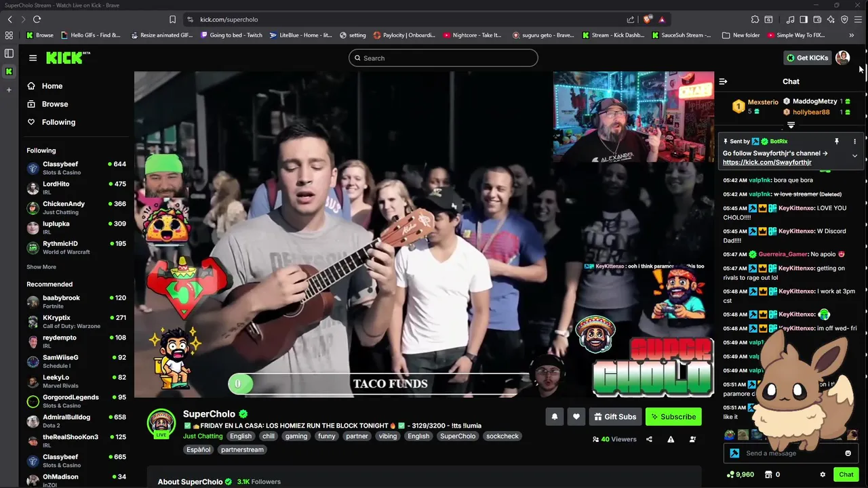Click the green Chat send button
This screenshot has height=488, width=868.
[x=846, y=474]
